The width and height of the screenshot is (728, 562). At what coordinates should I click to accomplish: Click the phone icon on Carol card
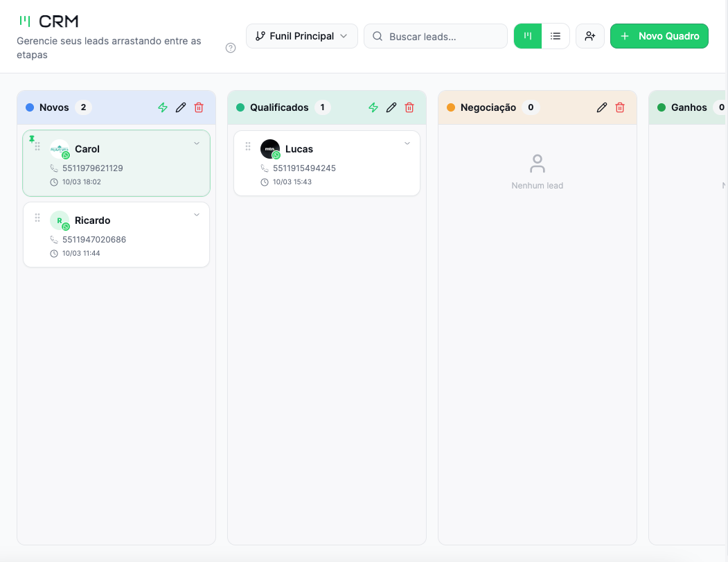[x=54, y=168]
